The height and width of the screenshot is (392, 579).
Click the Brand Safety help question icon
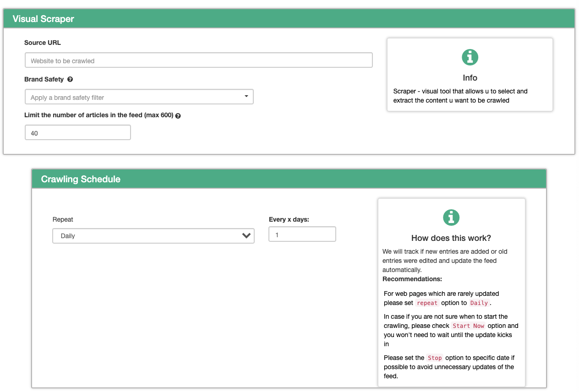(70, 79)
